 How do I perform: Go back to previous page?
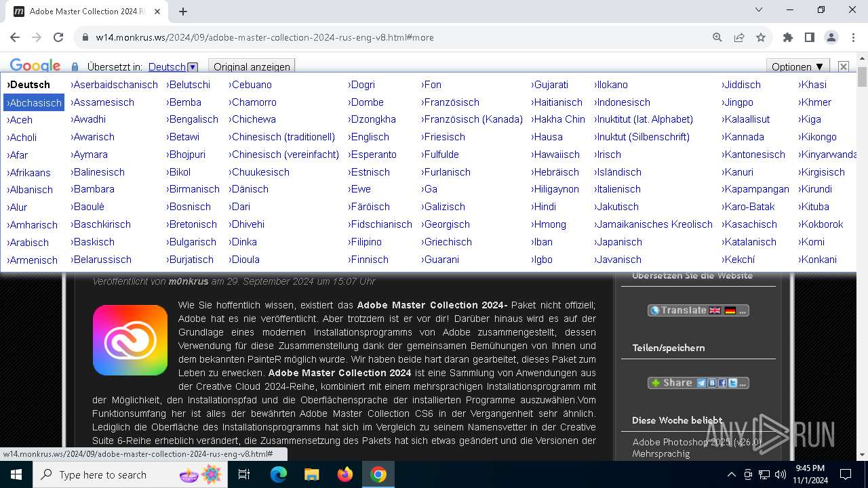pos(15,37)
